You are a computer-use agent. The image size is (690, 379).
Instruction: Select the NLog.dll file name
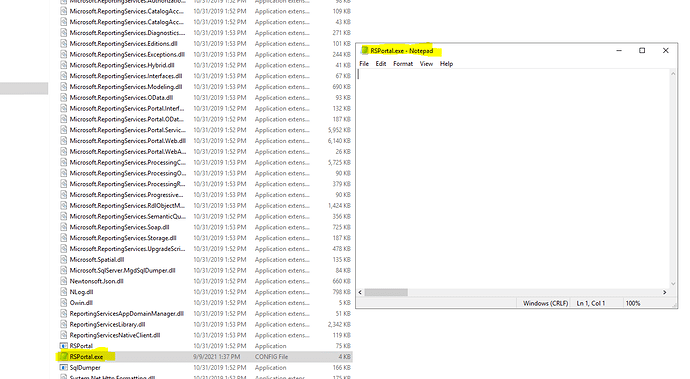[81, 292]
